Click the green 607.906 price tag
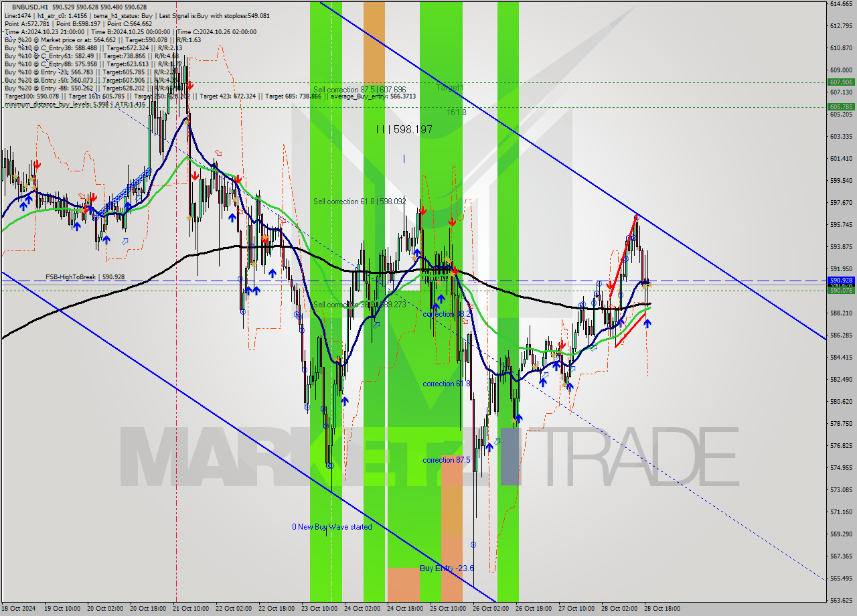Screen dimensions: 857x616 pos(841,82)
